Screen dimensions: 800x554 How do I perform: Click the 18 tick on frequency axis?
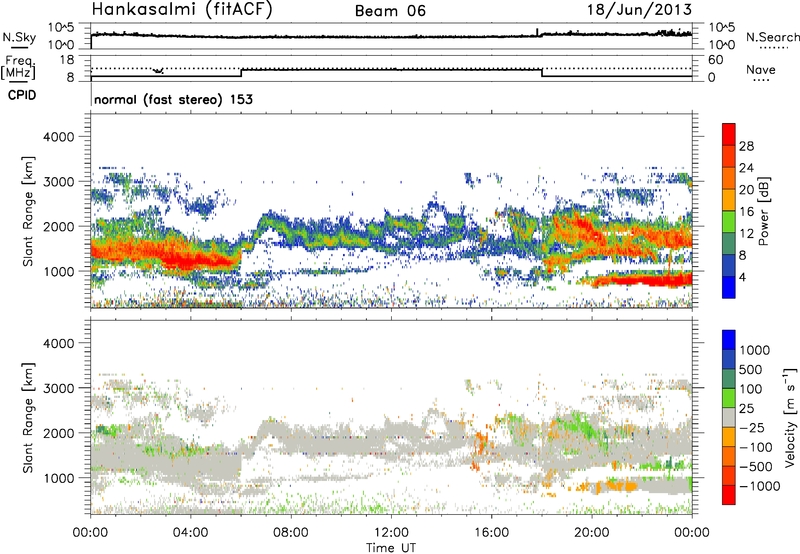coord(67,60)
